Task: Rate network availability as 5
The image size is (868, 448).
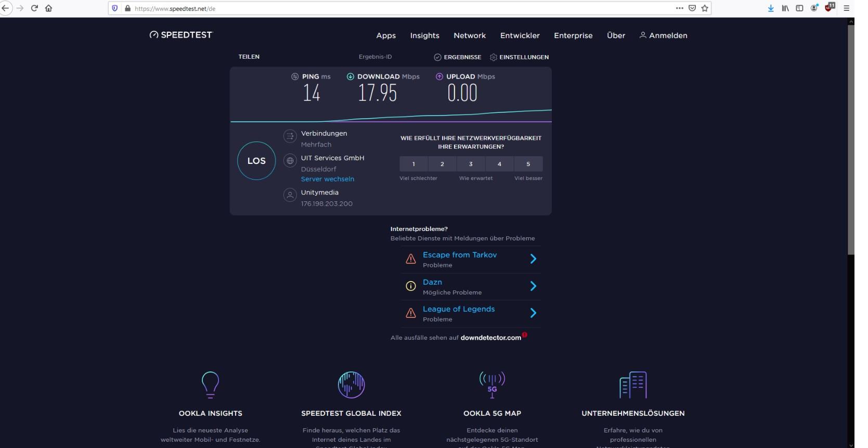Action: (528, 164)
